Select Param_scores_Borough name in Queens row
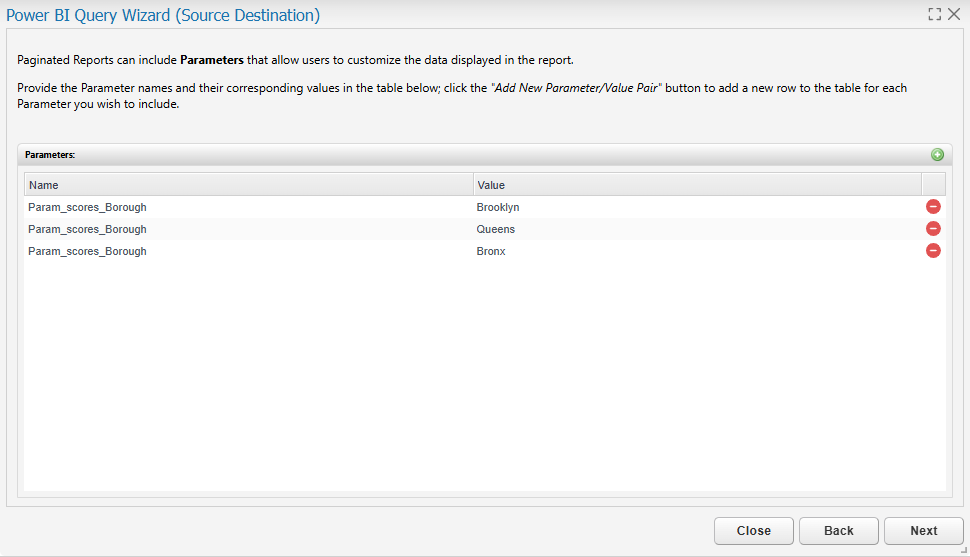The image size is (970, 557). tap(249, 229)
